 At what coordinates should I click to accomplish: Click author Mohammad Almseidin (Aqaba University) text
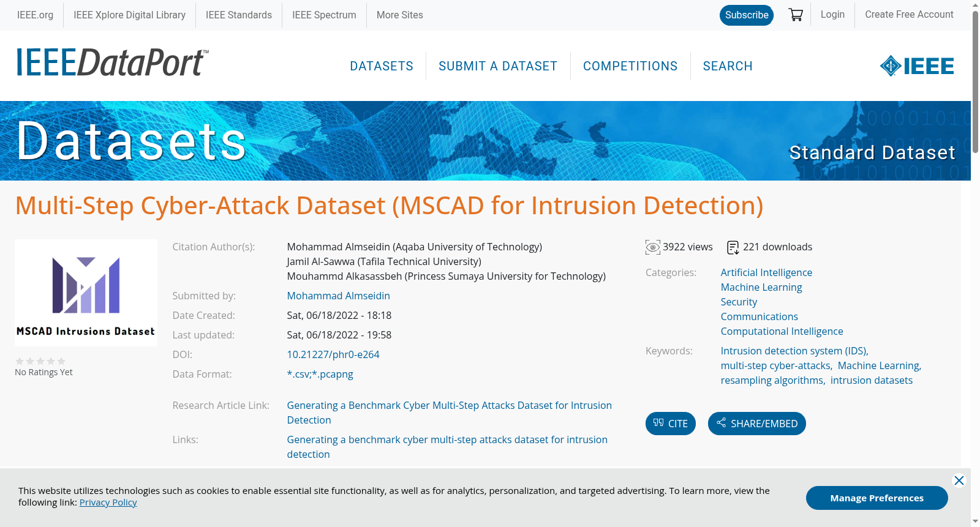tap(415, 247)
